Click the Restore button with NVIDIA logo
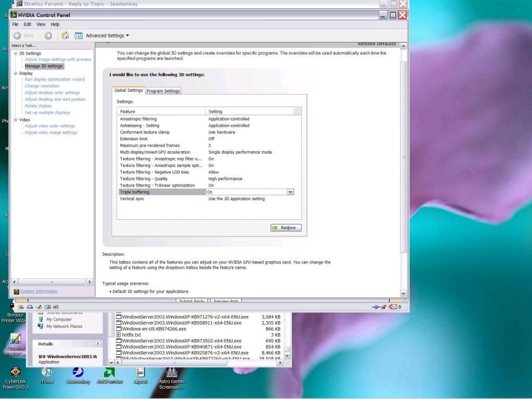The height and width of the screenshot is (399, 532). pos(286,228)
